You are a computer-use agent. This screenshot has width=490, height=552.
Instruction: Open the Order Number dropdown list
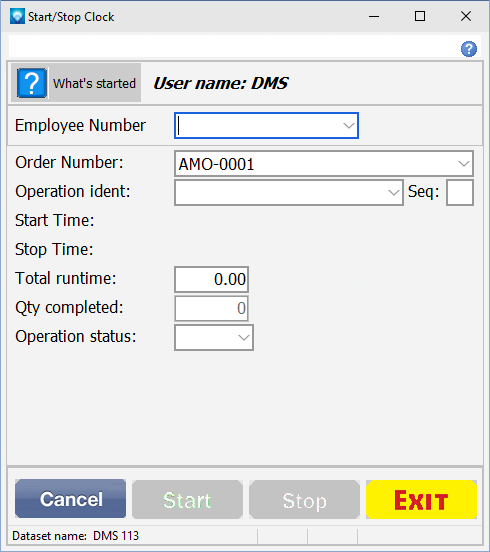[464, 164]
